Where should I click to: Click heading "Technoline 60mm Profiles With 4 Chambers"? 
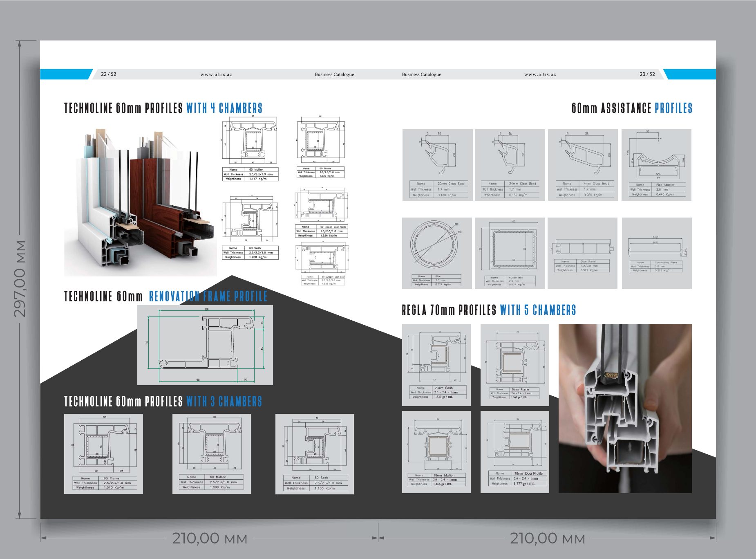(163, 108)
